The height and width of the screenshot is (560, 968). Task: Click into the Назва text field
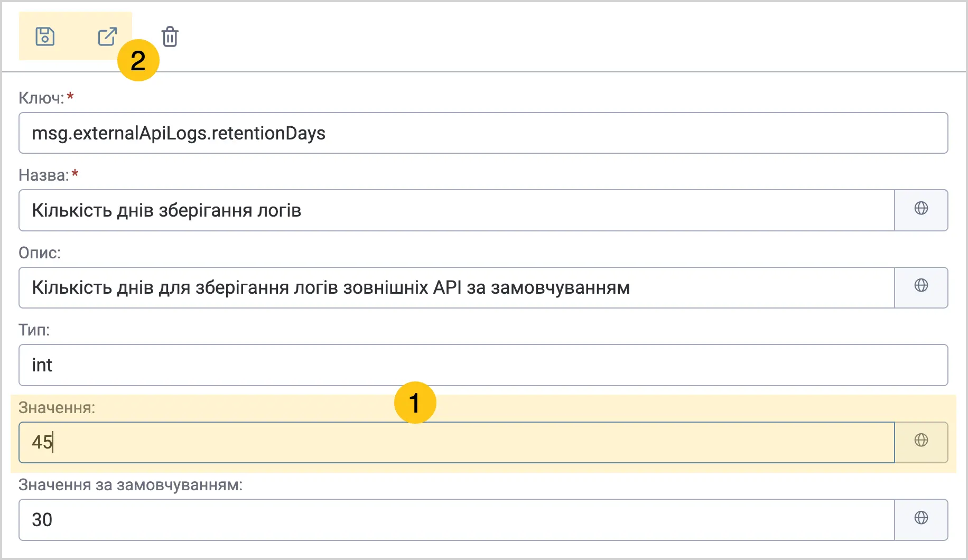tap(457, 210)
